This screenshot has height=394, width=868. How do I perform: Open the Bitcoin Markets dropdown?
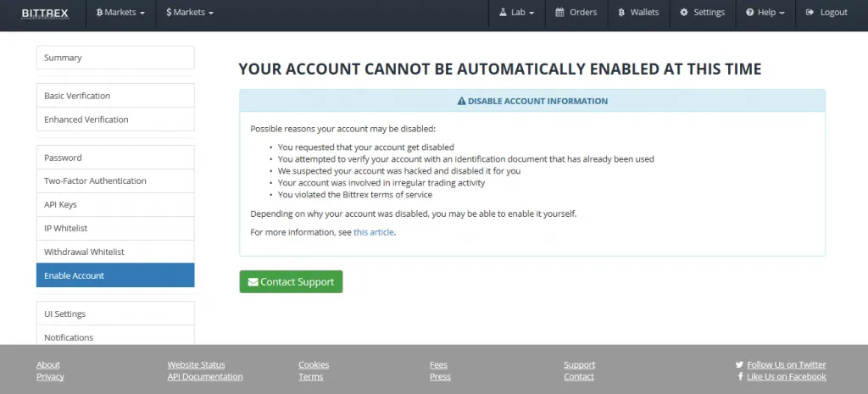click(122, 13)
